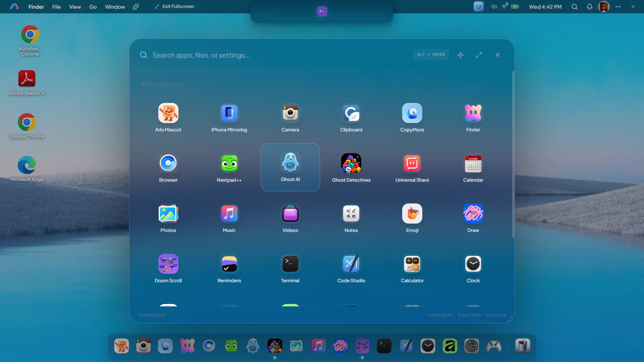This screenshot has width=644, height=362.
Task: Launch the Calculator app in launcher
Action: tap(412, 268)
